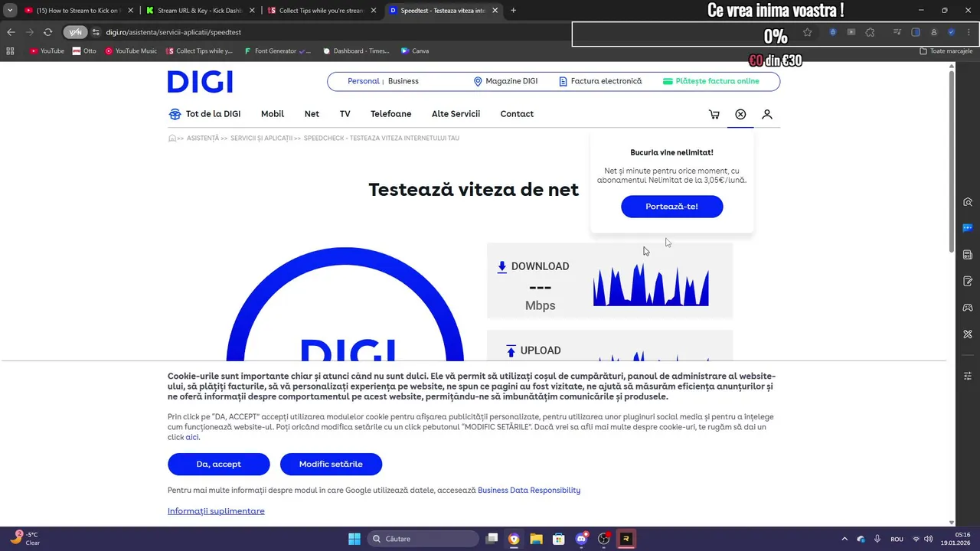The image size is (980, 551).
Task: Open the YouTube bookmark
Action: tap(47, 51)
